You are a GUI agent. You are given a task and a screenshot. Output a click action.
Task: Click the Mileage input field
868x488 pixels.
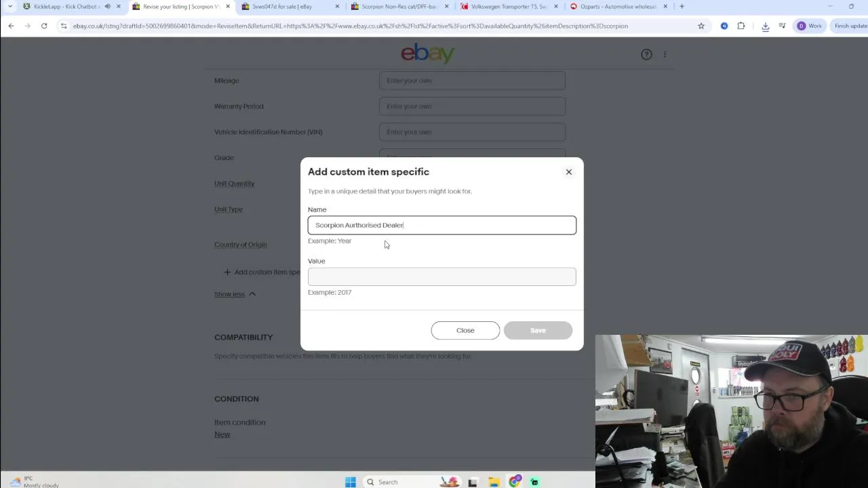pos(472,81)
